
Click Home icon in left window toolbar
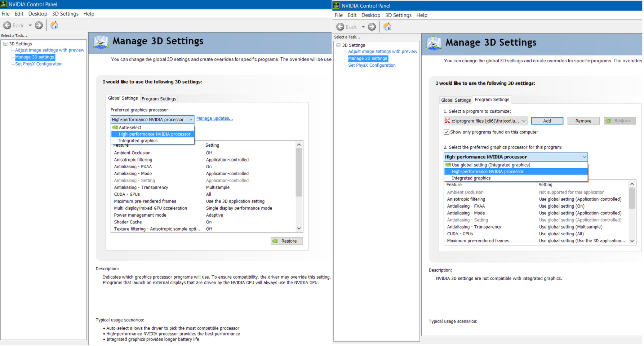54,25
